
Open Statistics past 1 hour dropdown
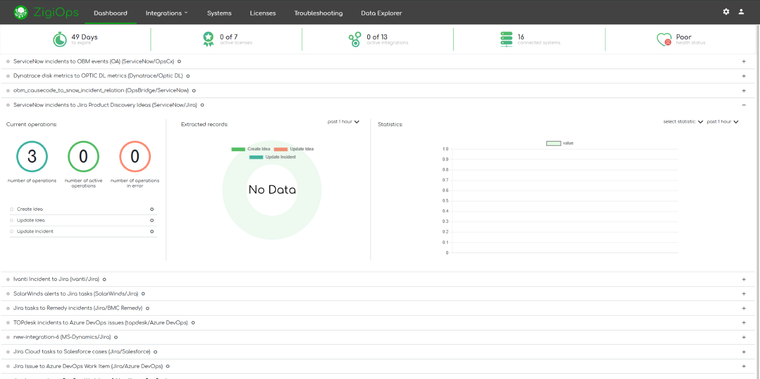722,122
